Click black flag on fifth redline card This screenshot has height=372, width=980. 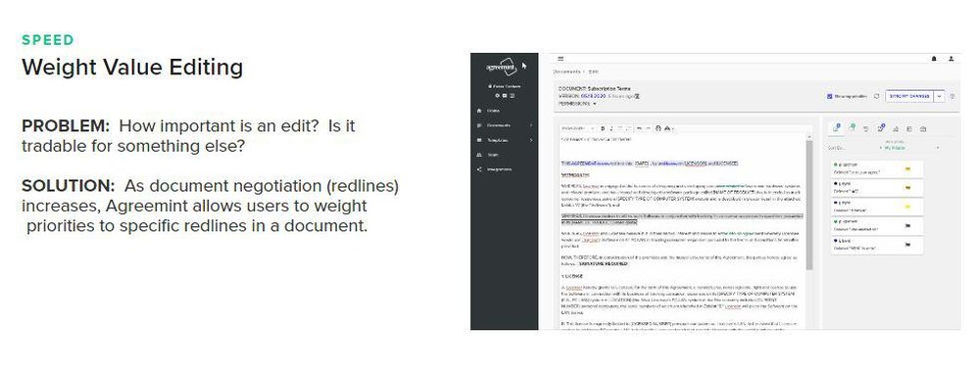point(907,245)
